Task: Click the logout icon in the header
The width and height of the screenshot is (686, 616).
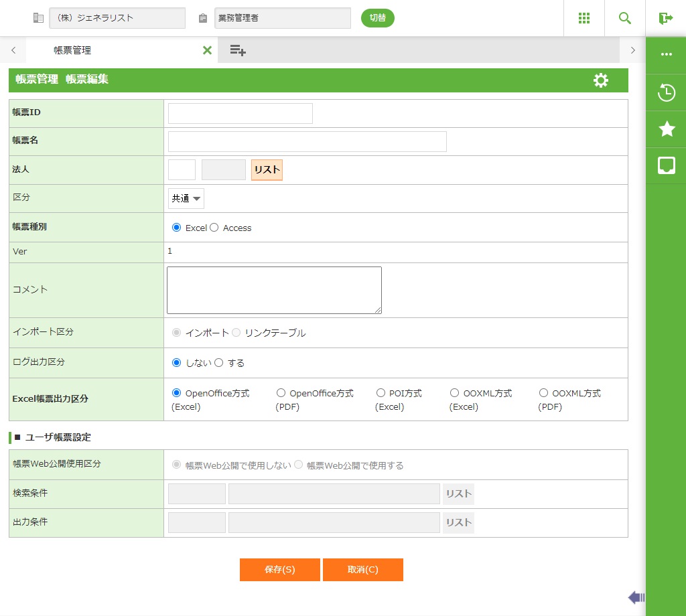Action: click(x=665, y=18)
